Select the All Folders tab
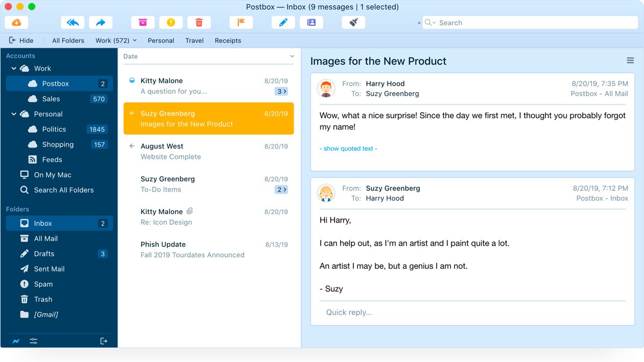This screenshot has height=362, width=644. tap(68, 40)
